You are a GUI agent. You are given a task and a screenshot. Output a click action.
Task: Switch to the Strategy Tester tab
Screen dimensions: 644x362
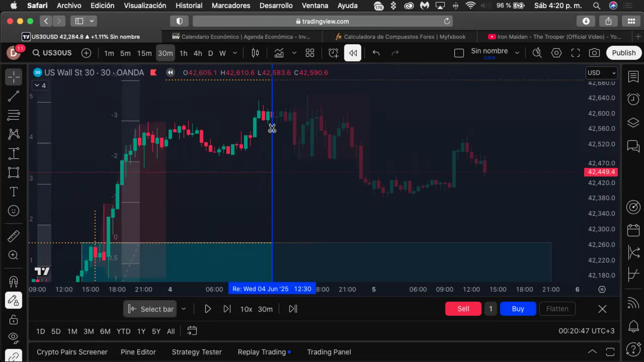[197, 352]
